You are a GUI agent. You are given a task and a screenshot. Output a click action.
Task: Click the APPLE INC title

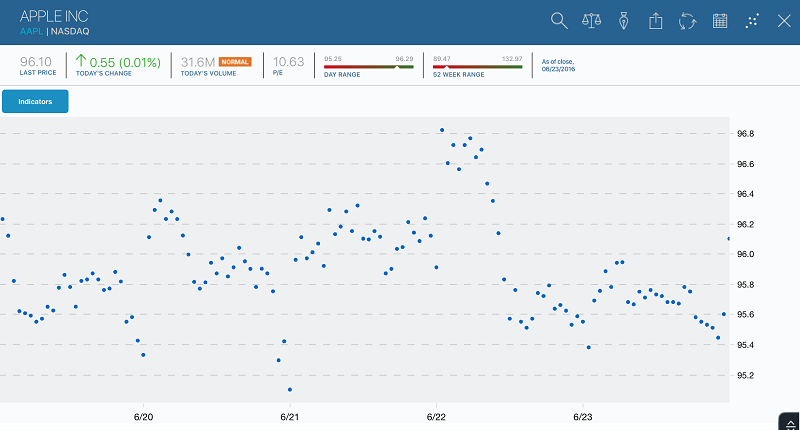tap(54, 16)
